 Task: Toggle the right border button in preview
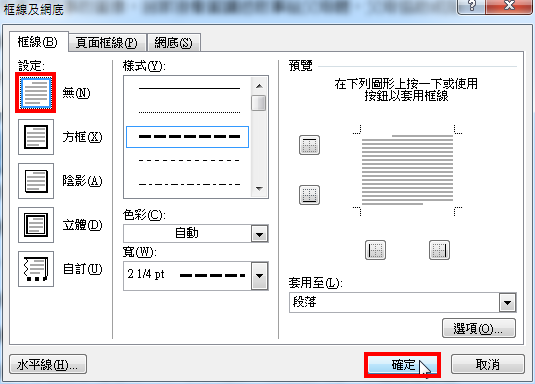pyautogui.click(x=439, y=250)
